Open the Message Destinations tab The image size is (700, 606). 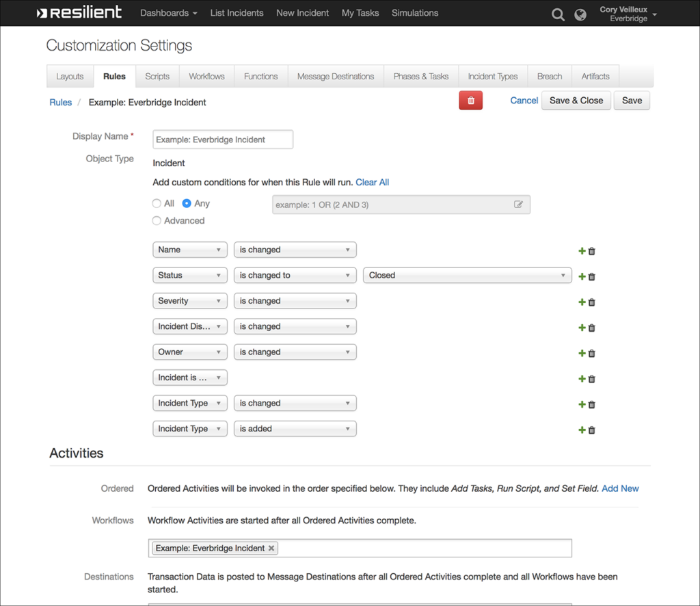(336, 77)
